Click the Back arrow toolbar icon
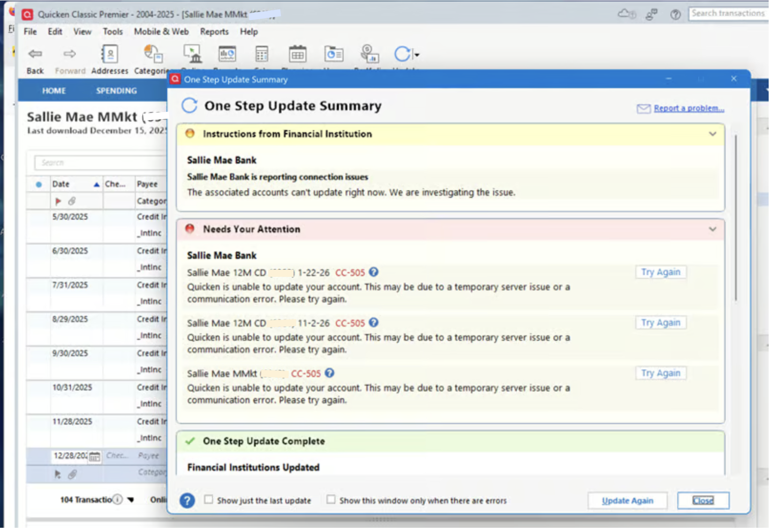 pos(35,54)
